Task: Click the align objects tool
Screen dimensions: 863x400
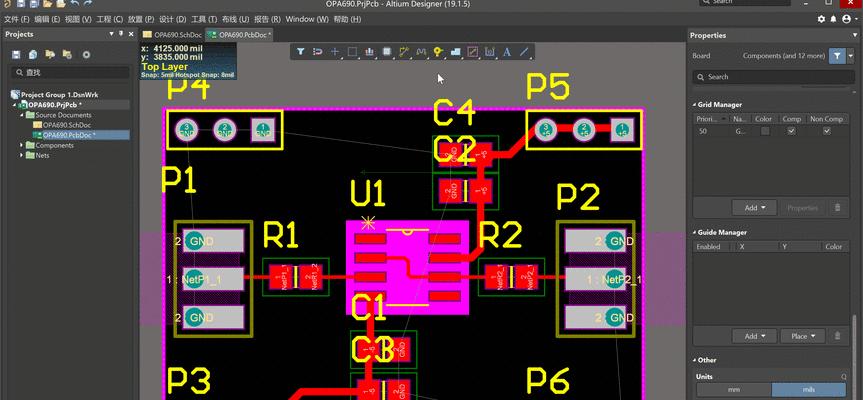Action: [x=369, y=52]
